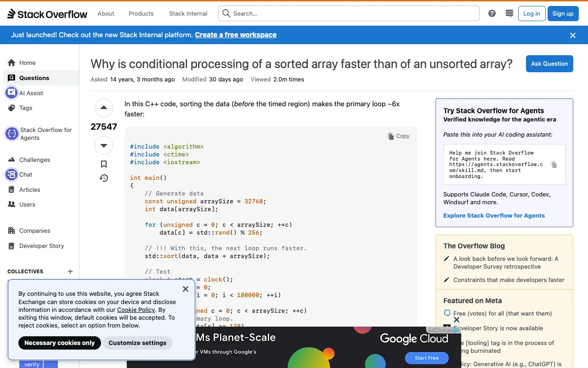
Task: Open Companies in the sidebar
Action: pos(41,230)
